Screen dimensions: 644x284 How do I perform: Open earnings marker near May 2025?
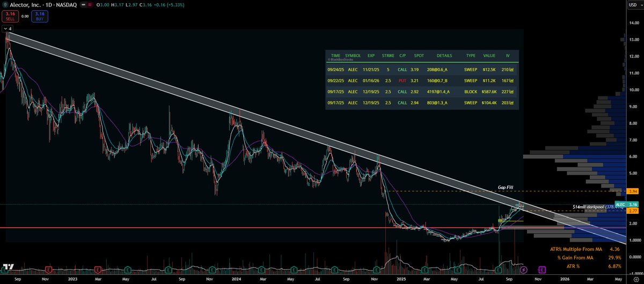pos(457,269)
